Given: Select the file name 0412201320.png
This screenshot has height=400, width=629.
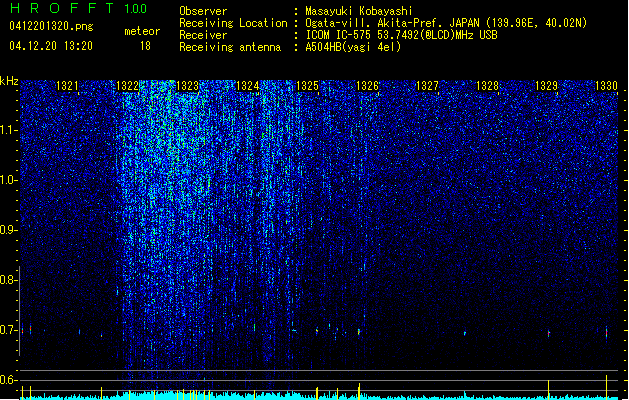Looking at the screenshot, I should pos(51,26).
